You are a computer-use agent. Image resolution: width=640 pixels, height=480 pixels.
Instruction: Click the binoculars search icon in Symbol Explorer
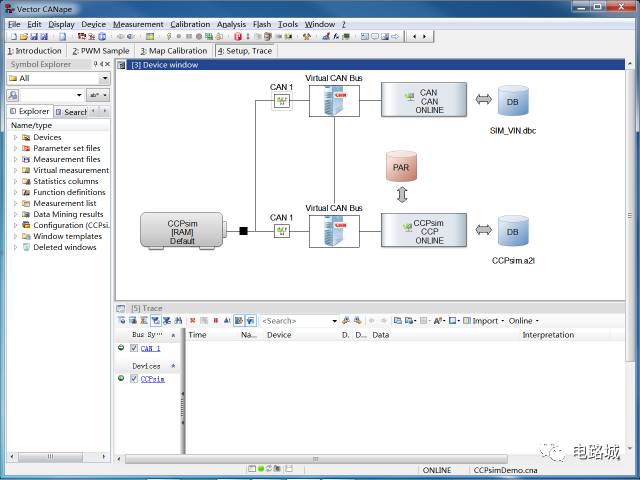pos(12,95)
